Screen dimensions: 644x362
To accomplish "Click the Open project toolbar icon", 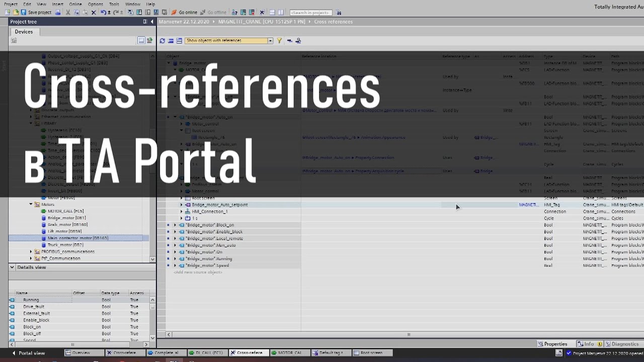I will (16, 12).
